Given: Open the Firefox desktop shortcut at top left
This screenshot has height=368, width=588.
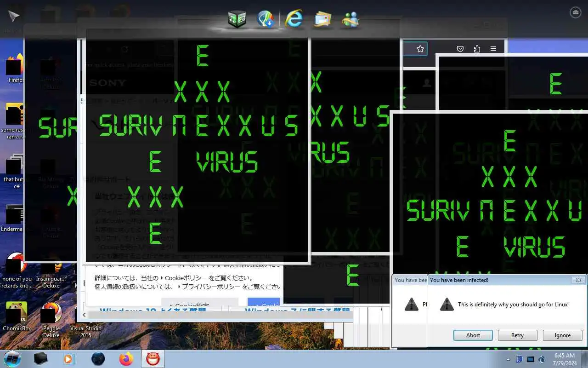Looking at the screenshot, I should pos(15,69).
